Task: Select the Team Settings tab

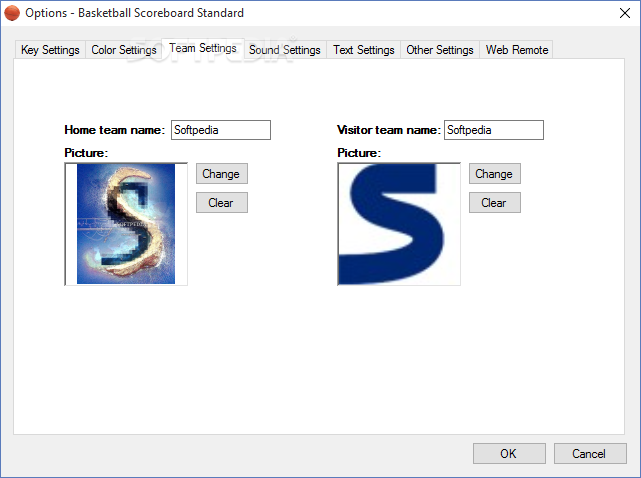Action: (x=203, y=48)
